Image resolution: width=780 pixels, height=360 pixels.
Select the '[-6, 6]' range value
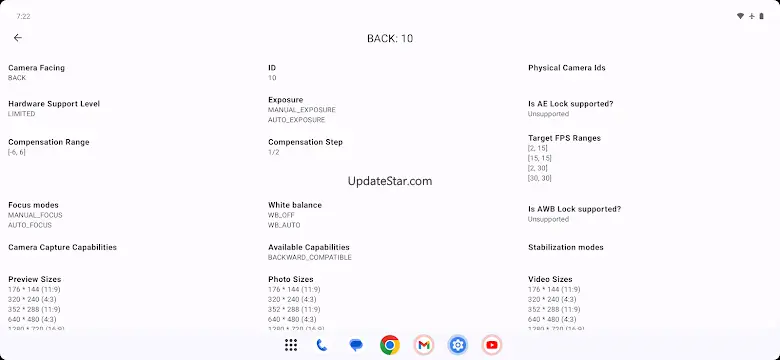16,152
